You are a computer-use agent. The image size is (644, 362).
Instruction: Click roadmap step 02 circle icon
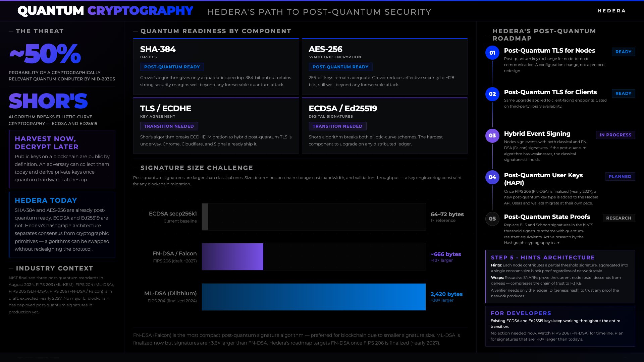coord(492,94)
